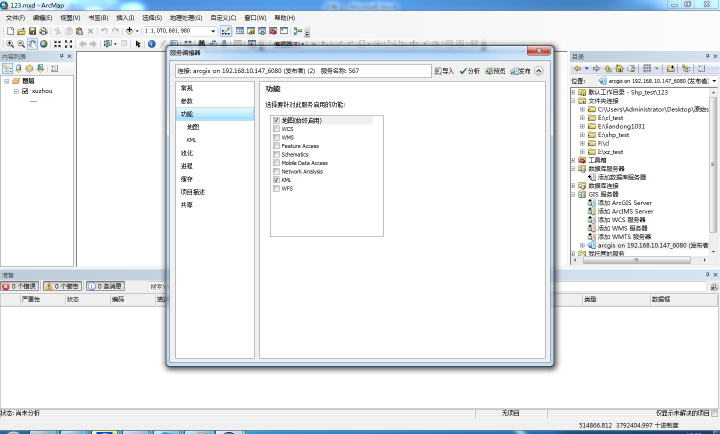Open the catalog location dropdown
This screenshot has height=434, width=720.
point(714,81)
